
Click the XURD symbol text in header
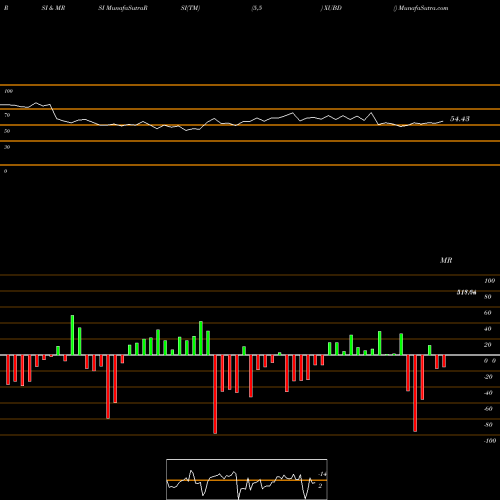[331, 8]
